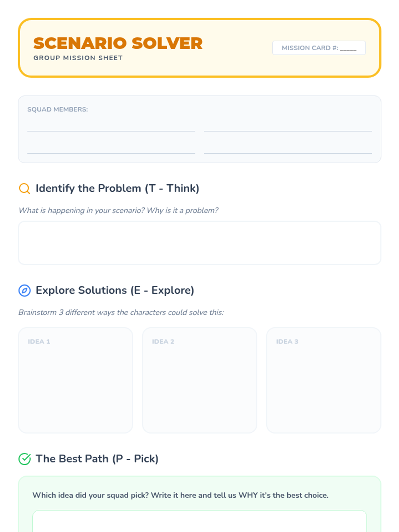Image resolution: width=399 pixels, height=532 pixels.
Task: Click the magnifying glass Think icon
Action: click(24, 189)
